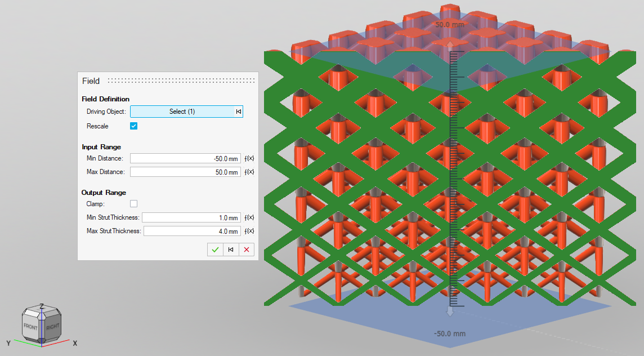Open the f(x) variable icon for Min Distance
The width and height of the screenshot is (644, 356).
point(249,158)
